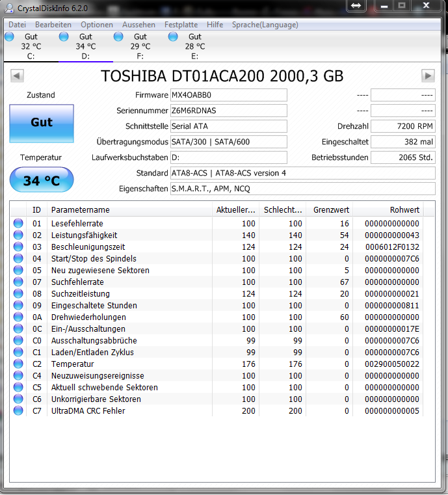The image size is (448, 495).
Task: Open the Optionen menu
Action: click(96, 25)
